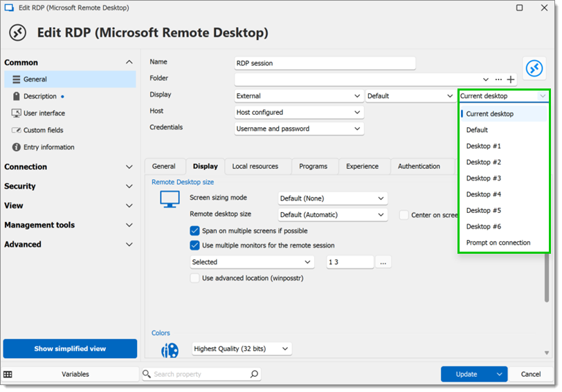Click the color palette icon under Colors
The image size is (562, 392).
170,350
